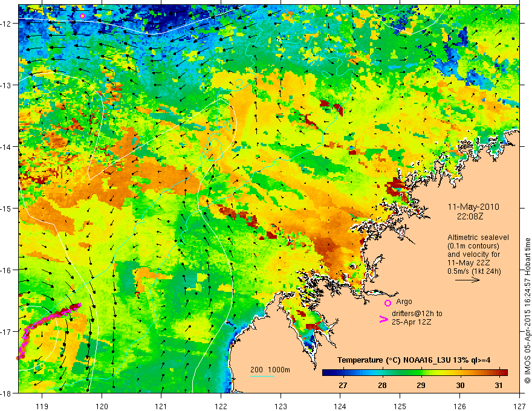Click the 'and velocity for' legend line
The width and height of the screenshot is (532, 411).
point(473,254)
